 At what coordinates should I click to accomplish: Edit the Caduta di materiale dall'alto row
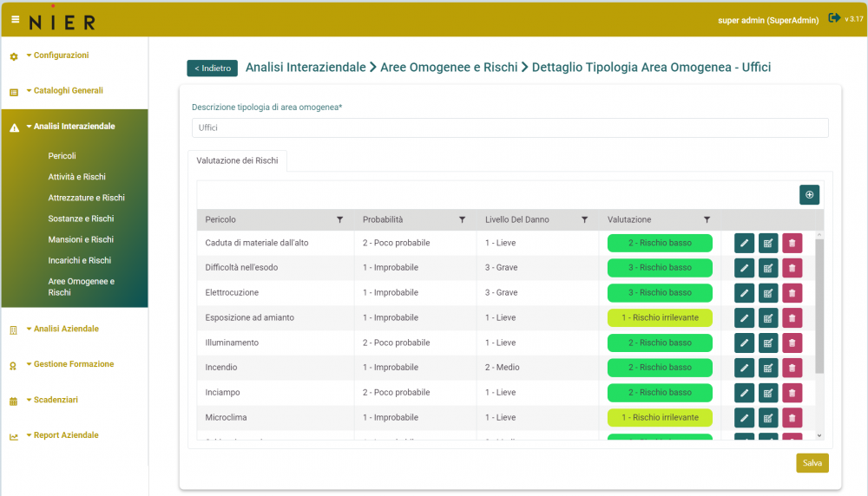point(744,244)
